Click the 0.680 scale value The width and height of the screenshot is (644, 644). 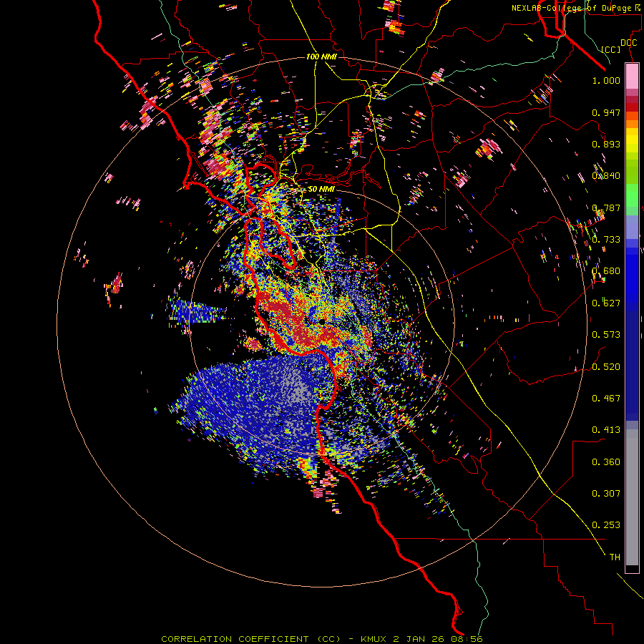click(x=606, y=271)
